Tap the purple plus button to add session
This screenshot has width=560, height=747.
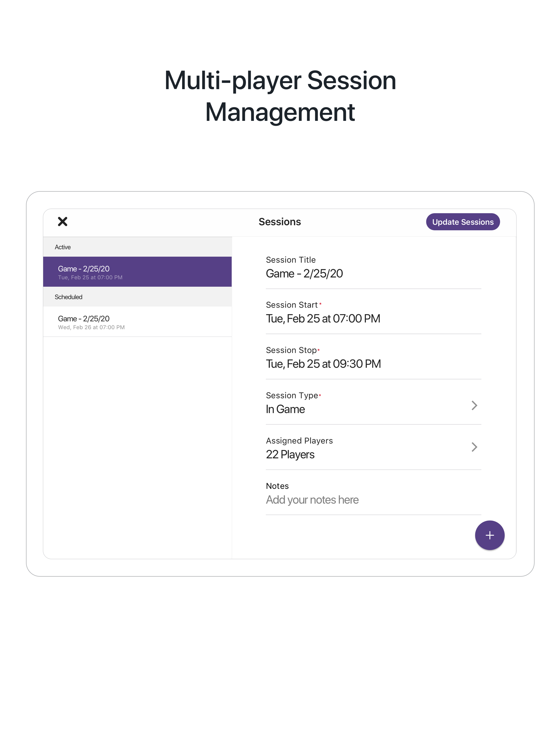click(x=489, y=535)
